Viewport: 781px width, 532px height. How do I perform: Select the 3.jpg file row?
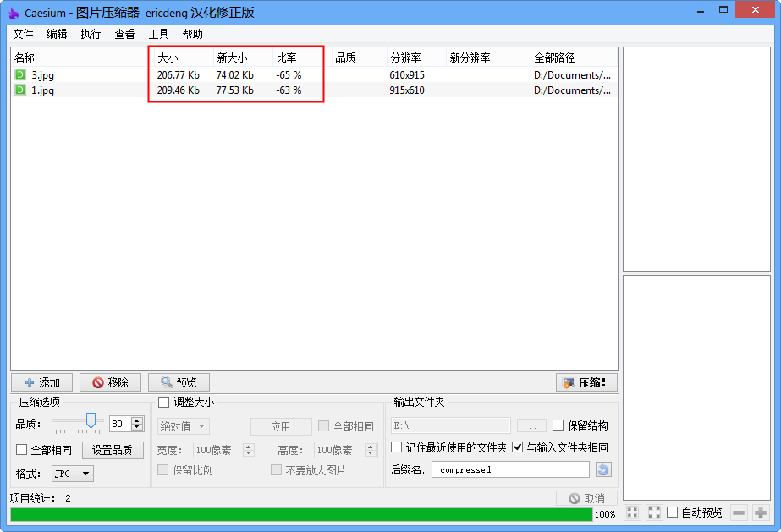click(x=314, y=74)
